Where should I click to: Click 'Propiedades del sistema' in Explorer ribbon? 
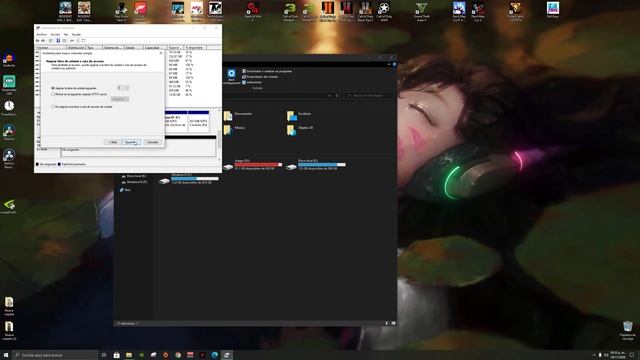(260, 77)
